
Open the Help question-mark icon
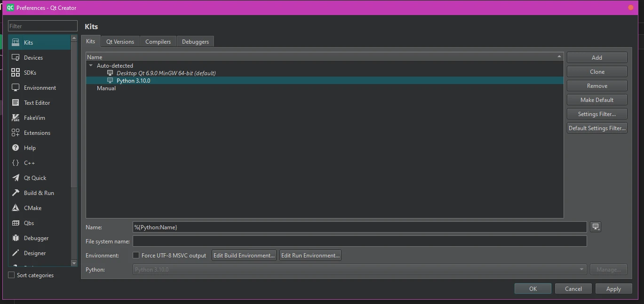16,148
